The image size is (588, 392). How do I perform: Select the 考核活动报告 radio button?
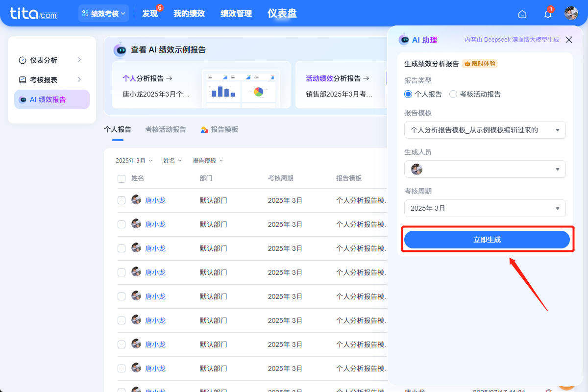tap(453, 94)
